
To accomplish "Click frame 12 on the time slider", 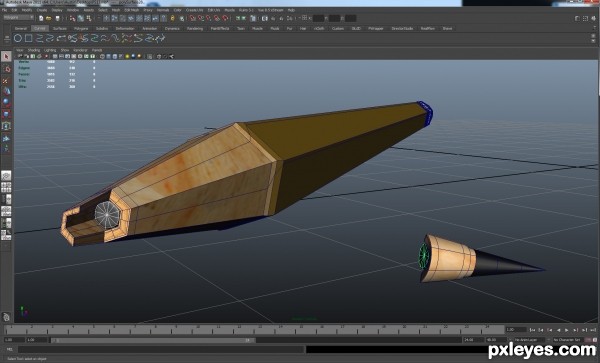I will click(x=238, y=329).
